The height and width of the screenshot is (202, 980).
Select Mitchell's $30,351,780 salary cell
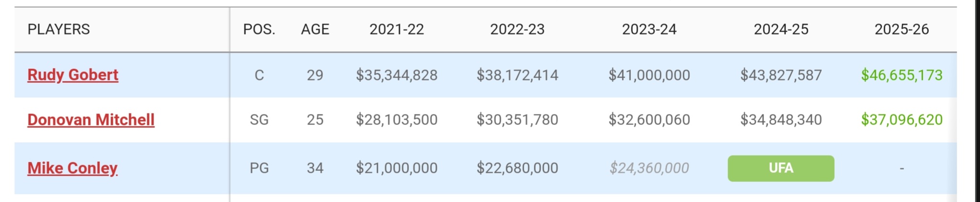click(x=517, y=120)
